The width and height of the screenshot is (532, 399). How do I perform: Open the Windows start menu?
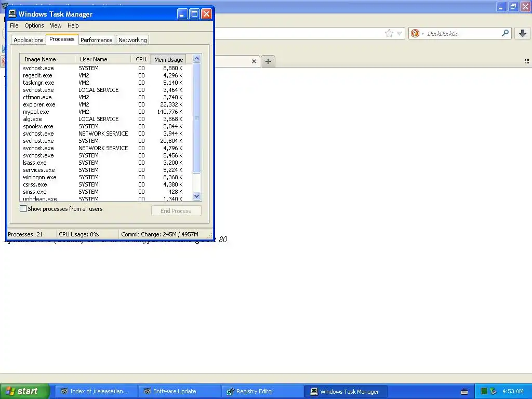point(25,391)
